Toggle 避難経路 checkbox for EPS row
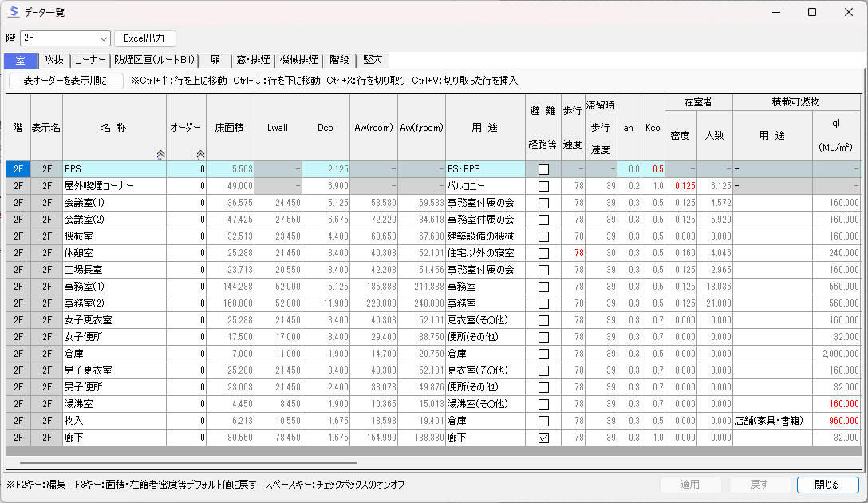Viewport: 868px width, 503px height. click(x=543, y=169)
